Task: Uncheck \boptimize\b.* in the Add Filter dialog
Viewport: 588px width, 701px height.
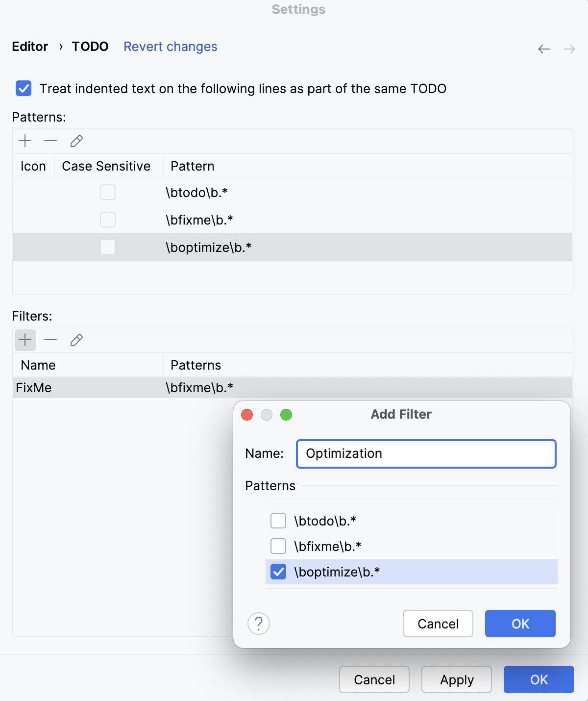Action: pos(278,572)
